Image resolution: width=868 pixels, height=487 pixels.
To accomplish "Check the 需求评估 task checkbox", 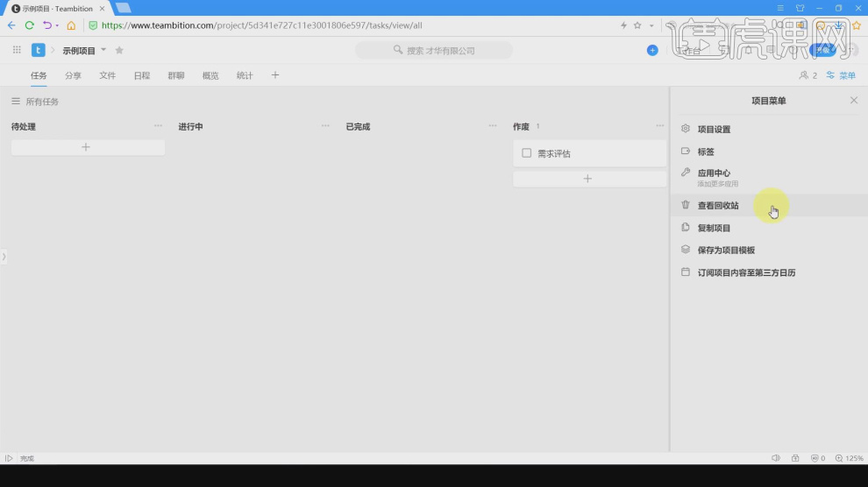I will (x=526, y=153).
